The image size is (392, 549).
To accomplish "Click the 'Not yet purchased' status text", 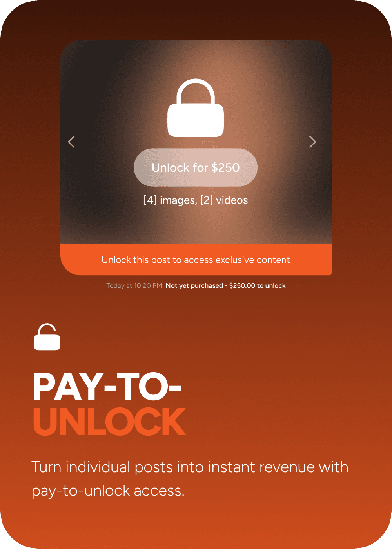I will coord(194,285).
